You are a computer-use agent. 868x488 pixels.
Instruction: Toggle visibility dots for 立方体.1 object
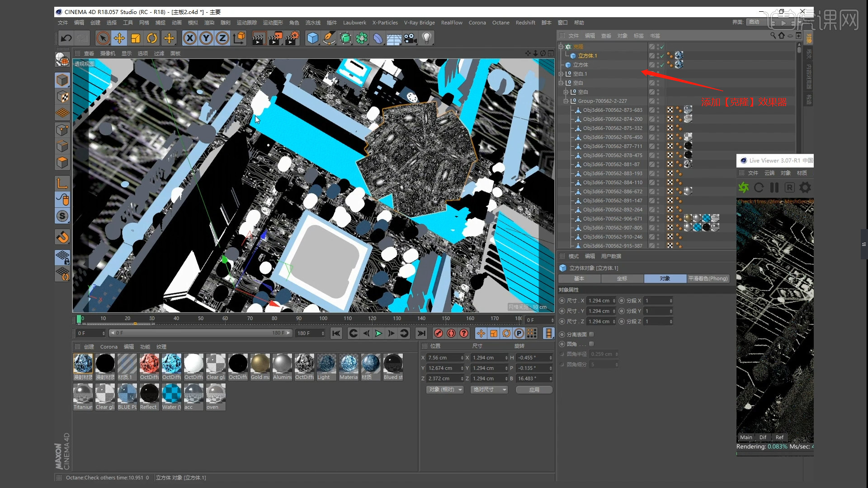click(658, 56)
